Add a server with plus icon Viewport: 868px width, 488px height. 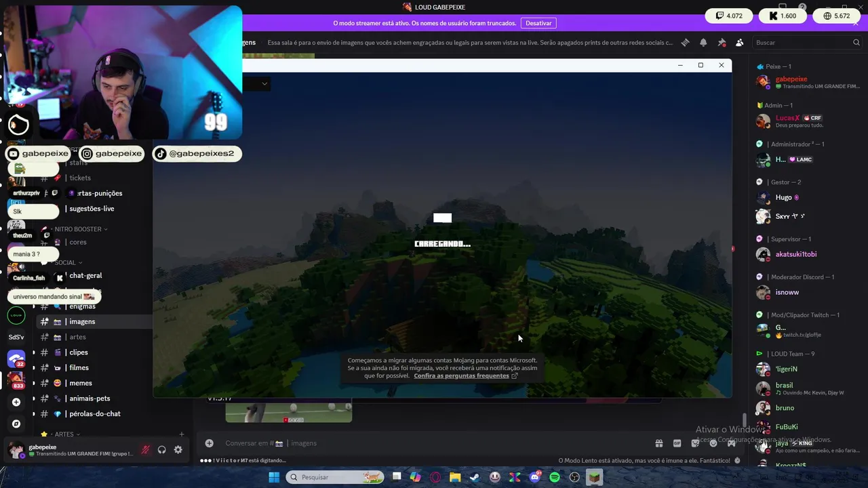pos(16,402)
